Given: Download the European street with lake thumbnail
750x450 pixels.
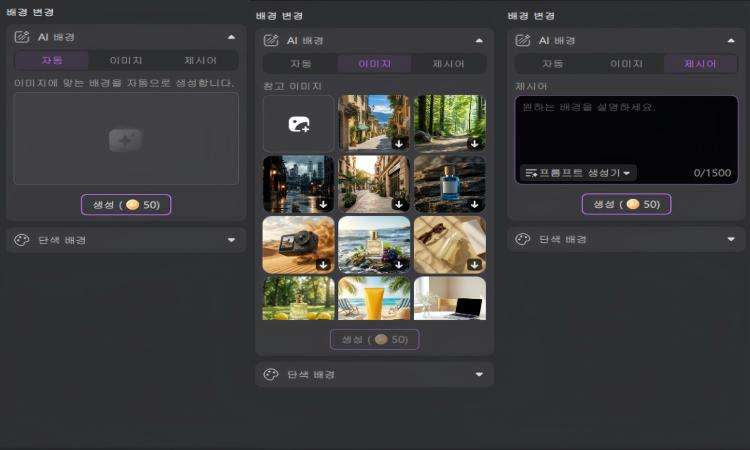Looking at the screenshot, I should pyautogui.click(x=399, y=143).
